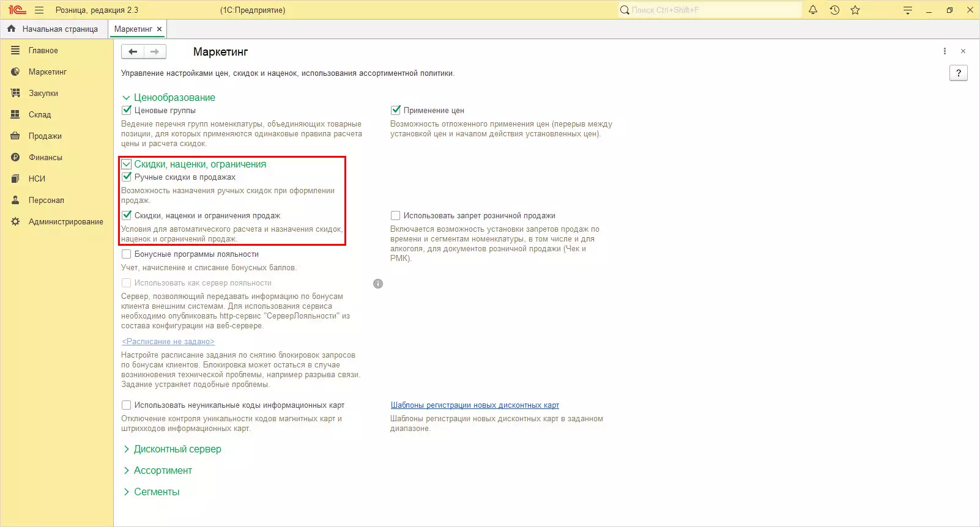Go back with the left arrow button
This screenshot has width=980, height=527.
tap(133, 52)
